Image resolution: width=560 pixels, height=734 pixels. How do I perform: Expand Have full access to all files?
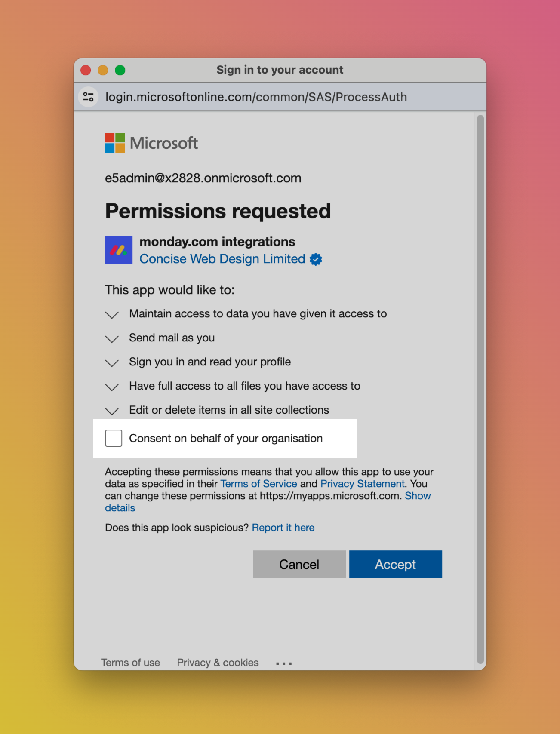coord(112,387)
